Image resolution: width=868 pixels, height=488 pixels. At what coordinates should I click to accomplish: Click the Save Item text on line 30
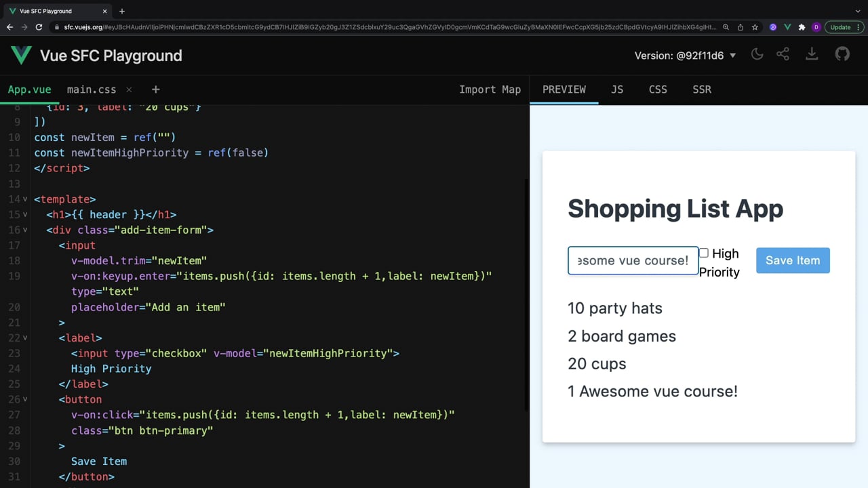(x=99, y=462)
